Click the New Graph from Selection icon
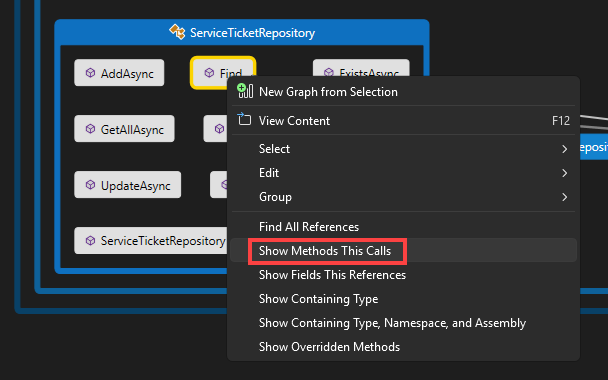 245,91
